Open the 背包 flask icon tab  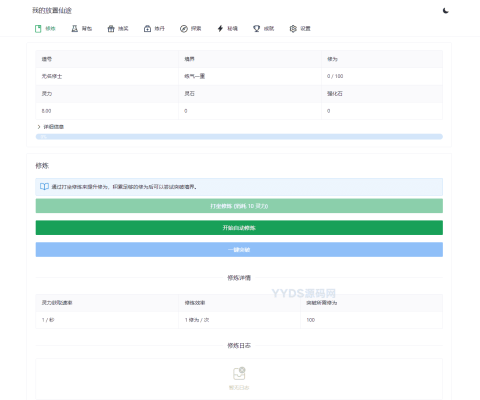click(x=75, y=29)
